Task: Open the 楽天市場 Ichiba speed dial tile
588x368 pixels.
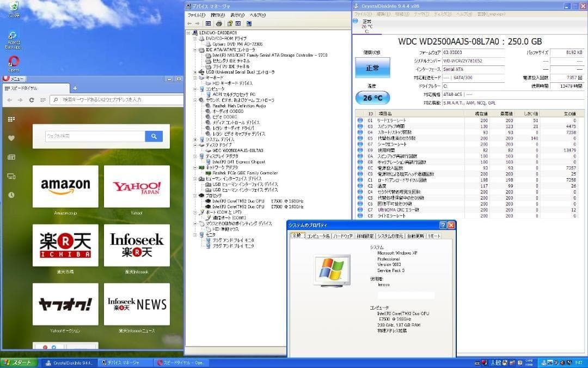Action: pos(66,245)
